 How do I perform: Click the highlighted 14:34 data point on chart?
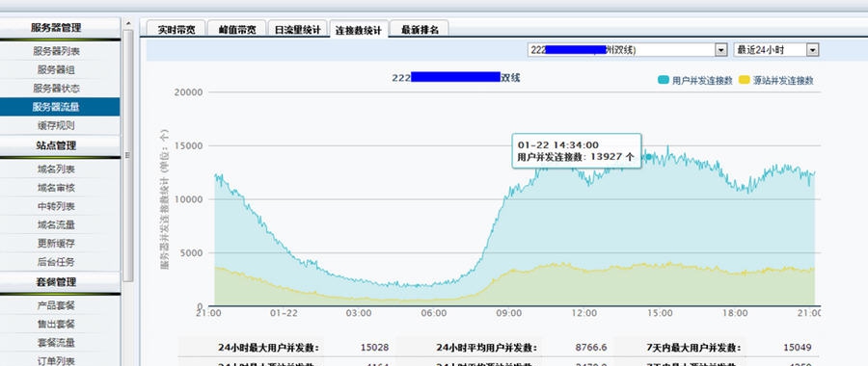[x=649, y=157]
